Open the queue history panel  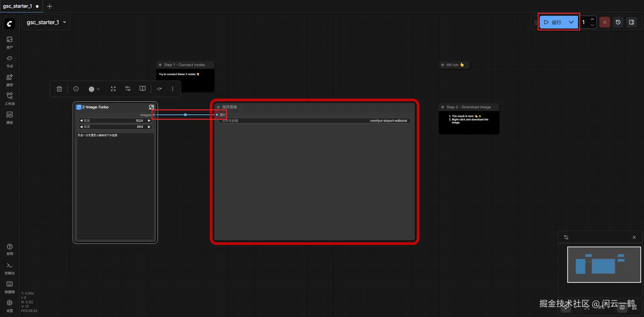(x=618, y=22)
